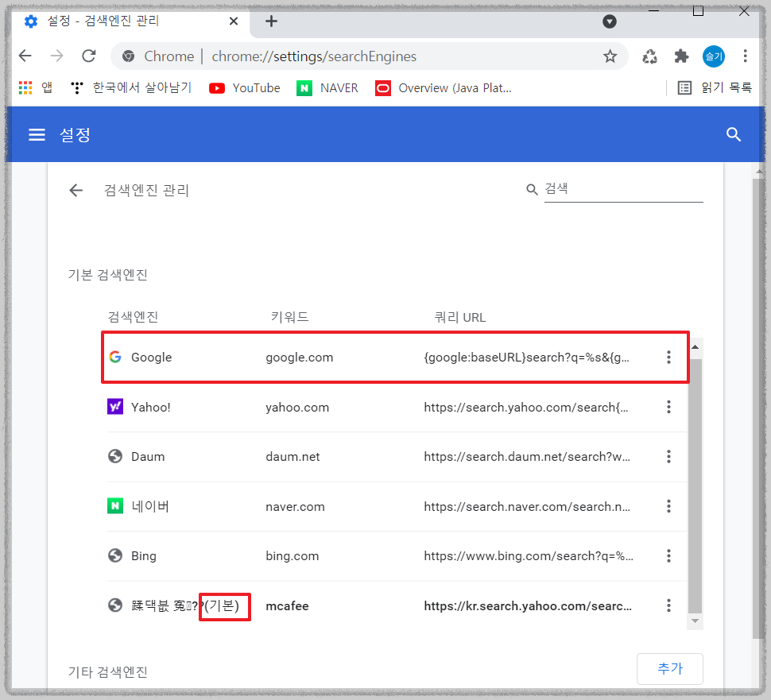Open more actions for Yahoo! row
The image size is (771, 700).
pos(668,407)
